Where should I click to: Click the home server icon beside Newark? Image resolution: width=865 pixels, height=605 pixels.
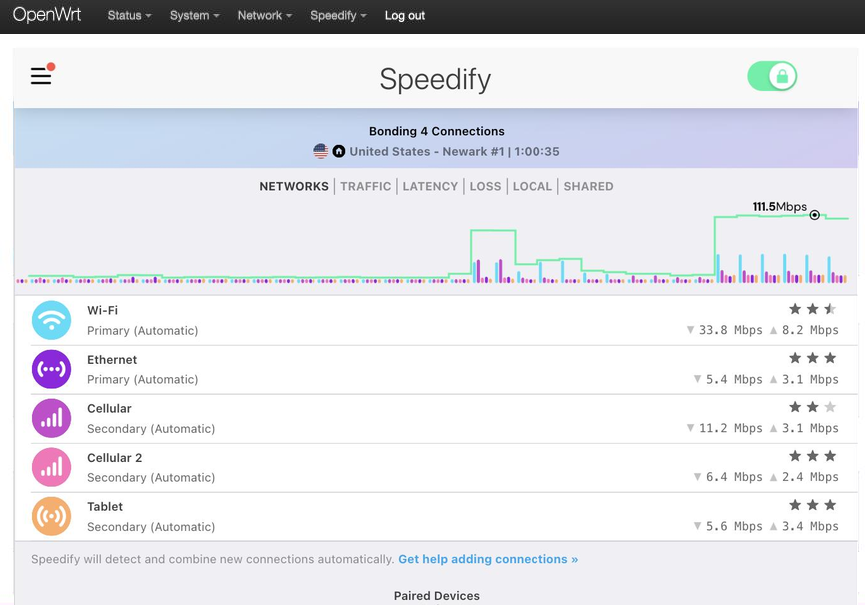339,151
